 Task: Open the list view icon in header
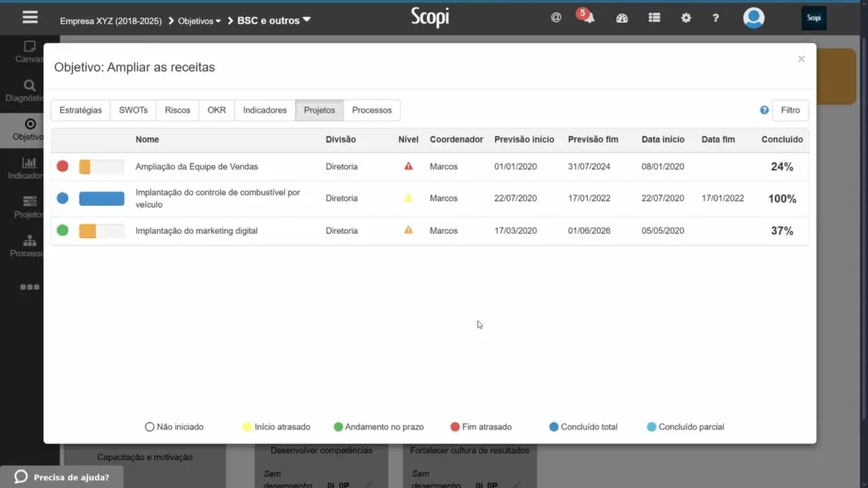654,18
